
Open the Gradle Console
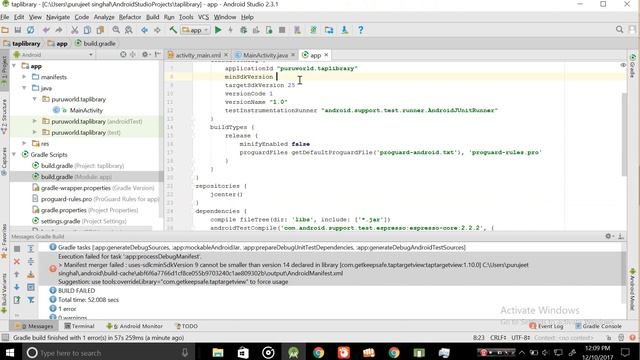click(598, 326)
